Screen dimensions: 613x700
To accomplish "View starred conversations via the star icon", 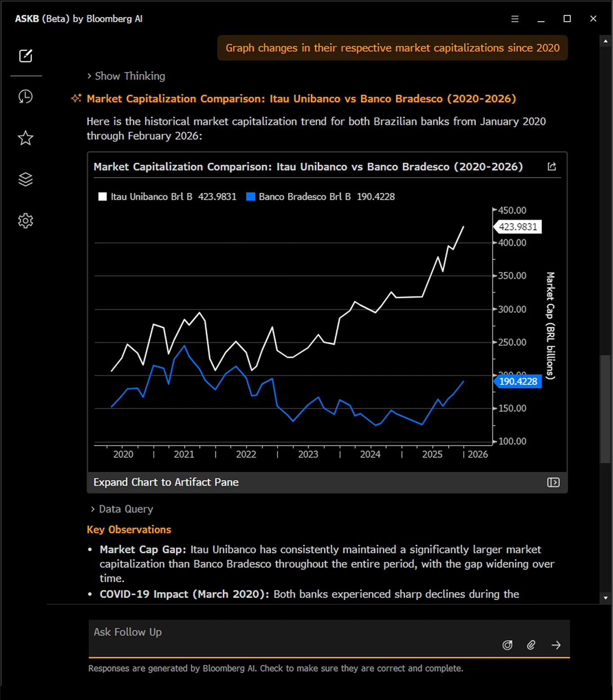I will tap(26, 138).
